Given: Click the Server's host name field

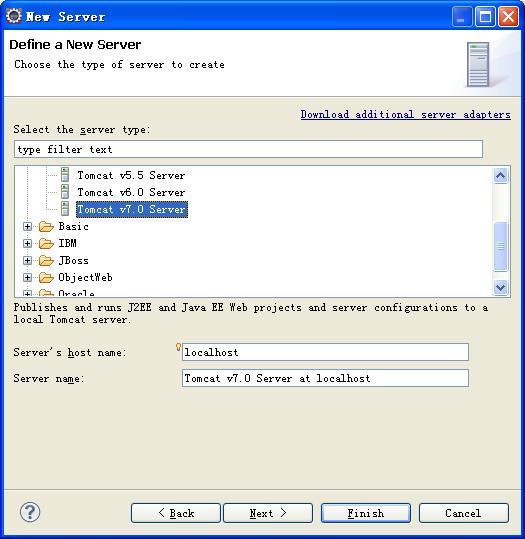Looking at the screenshot, I should [325, 352].
